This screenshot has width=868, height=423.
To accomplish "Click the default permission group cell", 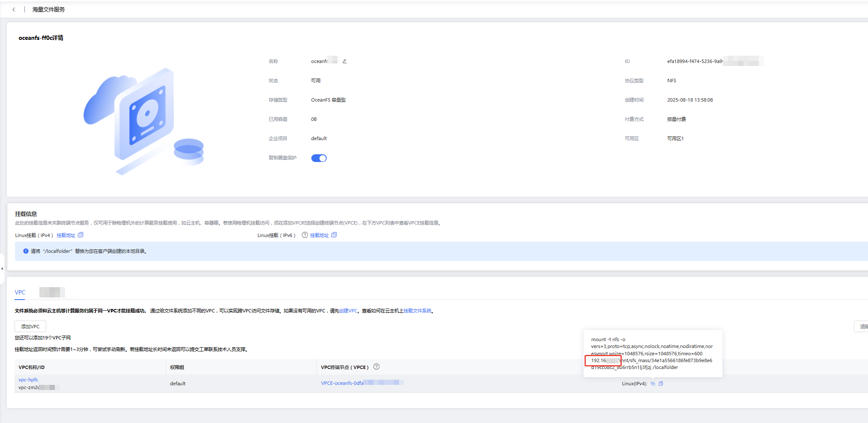I will (178, 384).
